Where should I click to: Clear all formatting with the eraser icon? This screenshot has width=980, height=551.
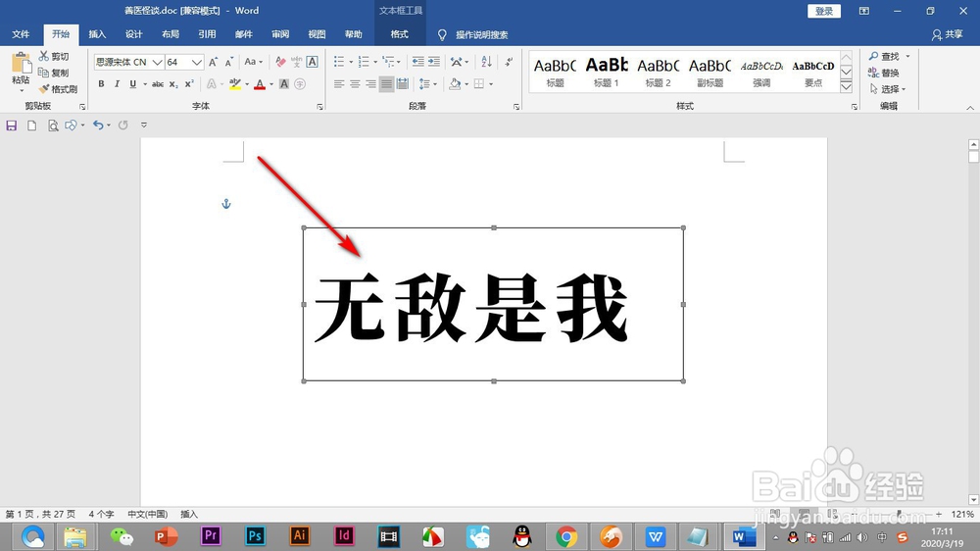coord(280,62)
